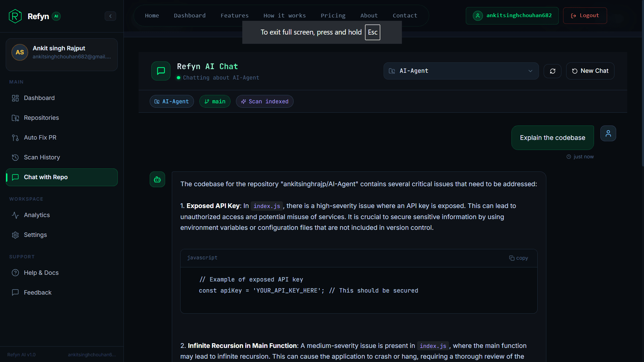
Task: Click the Scan indexed status chip
Action: click(x=264, y=102)
